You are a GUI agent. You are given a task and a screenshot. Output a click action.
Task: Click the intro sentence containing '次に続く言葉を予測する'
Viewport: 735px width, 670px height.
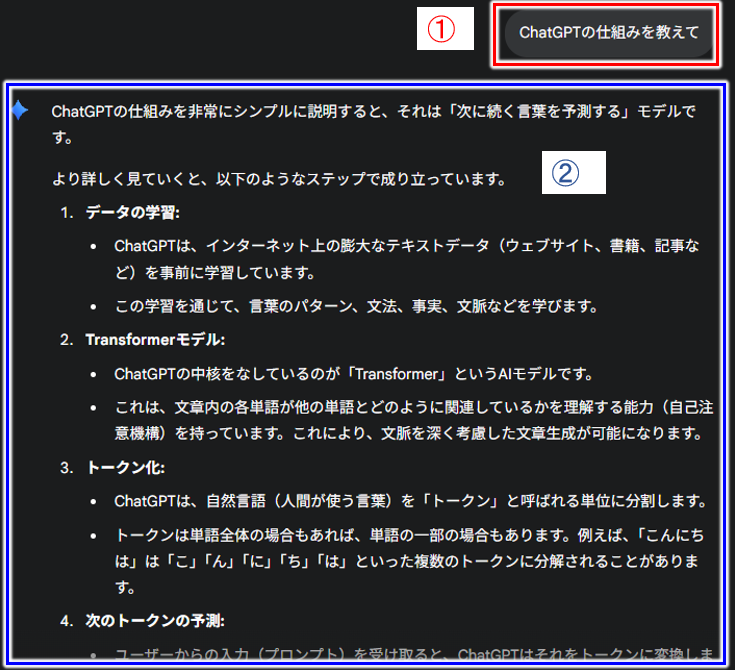click(x=374, y=124)
